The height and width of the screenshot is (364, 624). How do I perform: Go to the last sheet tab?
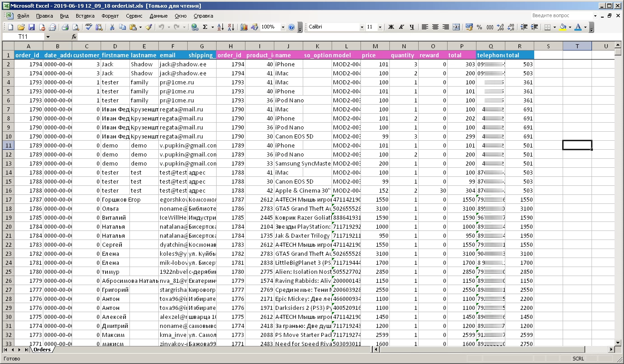point(27,350)
